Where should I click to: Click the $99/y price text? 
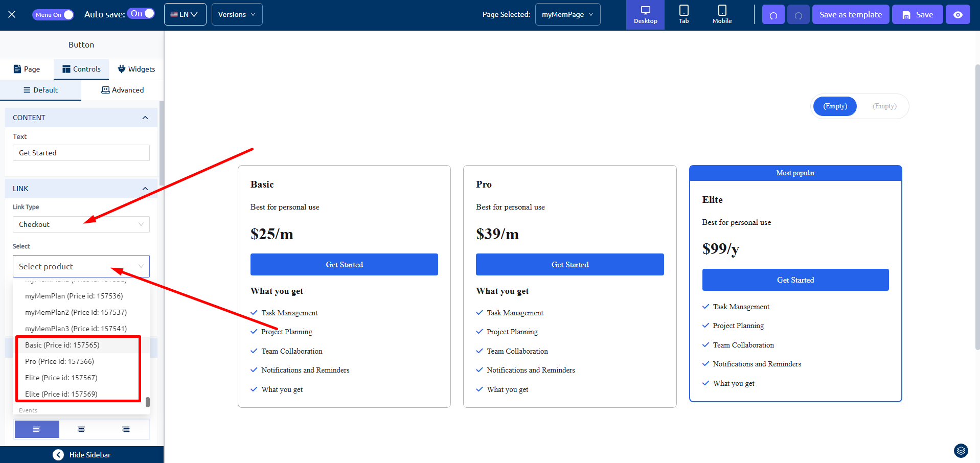(721, 249)
